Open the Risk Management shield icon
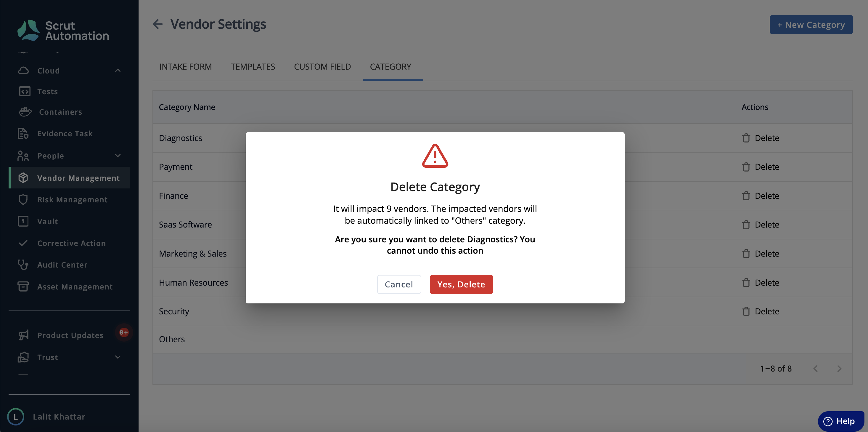Screen dimensions: 868x432 tap(23, 200)
